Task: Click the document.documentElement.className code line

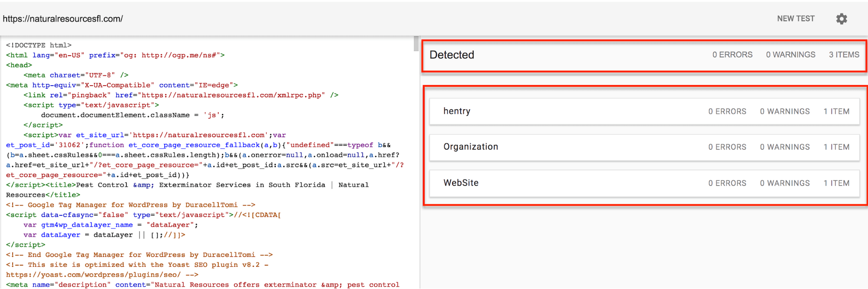Action: (132, 115)
